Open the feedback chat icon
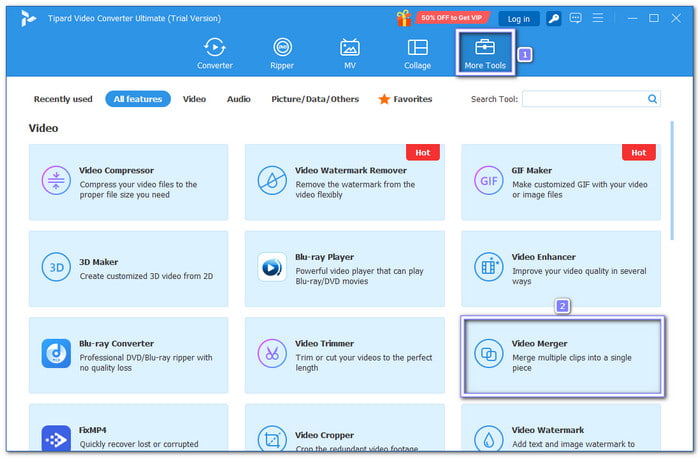Screen dimensions: 700x458 pyautogui.click(x=575, y=18)
